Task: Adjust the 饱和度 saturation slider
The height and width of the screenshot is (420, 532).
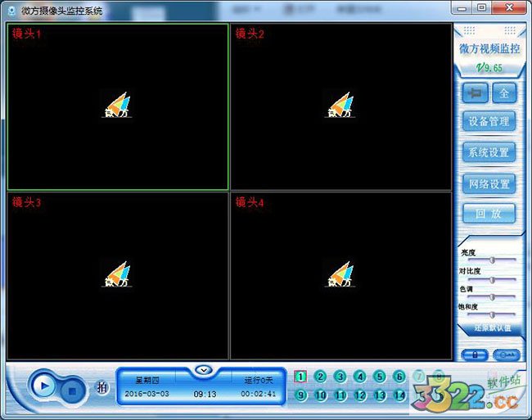Action: pyautogui.click(x=492, y=315)
